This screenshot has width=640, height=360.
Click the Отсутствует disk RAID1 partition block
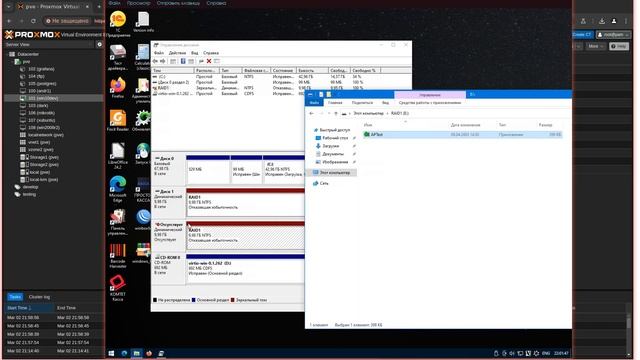[245, 236]
